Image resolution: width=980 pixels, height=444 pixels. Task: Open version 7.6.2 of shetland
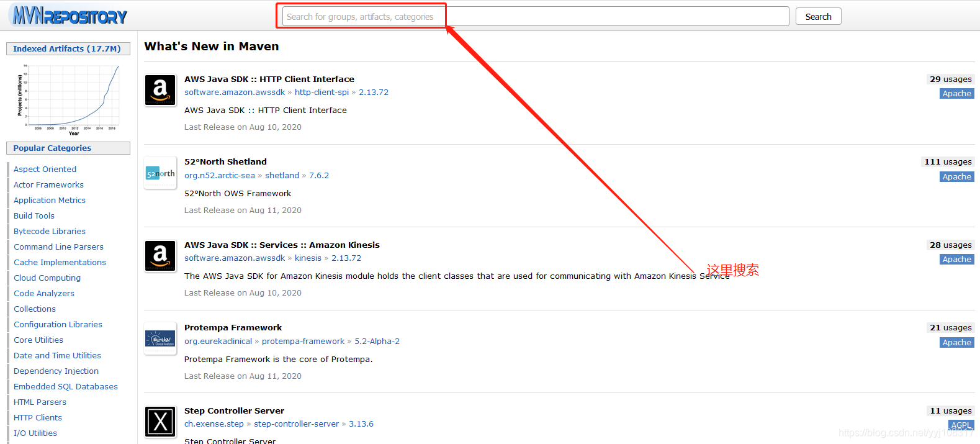click(x=319, y=175)
